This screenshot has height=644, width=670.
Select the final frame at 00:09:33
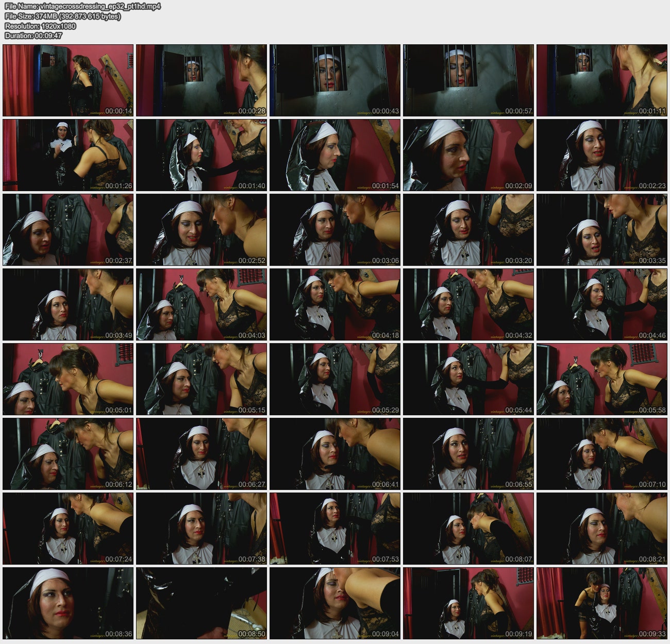tap(602, 603)
